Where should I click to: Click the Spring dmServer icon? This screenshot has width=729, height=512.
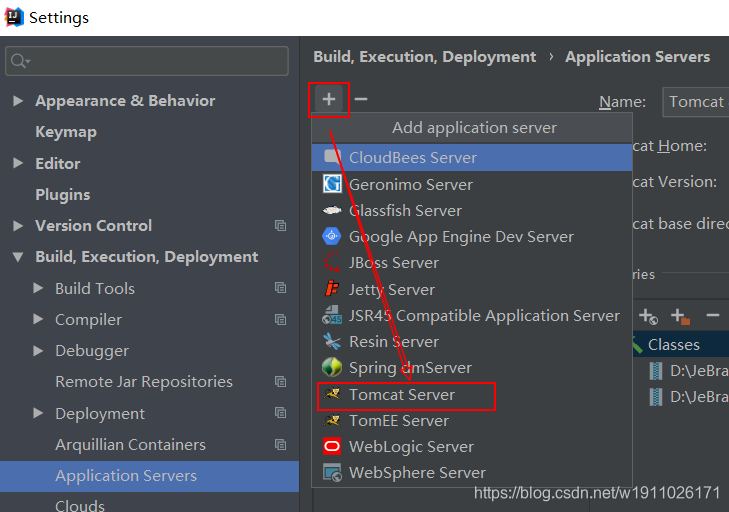click(332, 367)
